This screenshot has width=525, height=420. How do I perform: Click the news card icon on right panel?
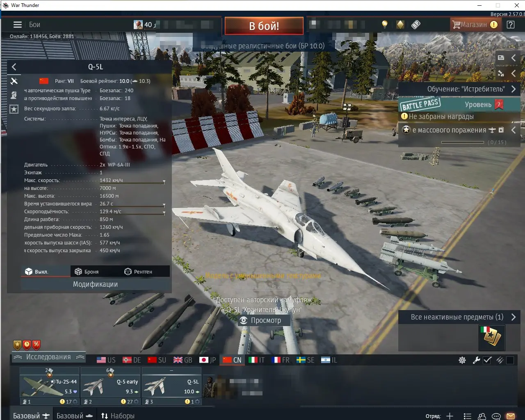(x=501, y=58)
